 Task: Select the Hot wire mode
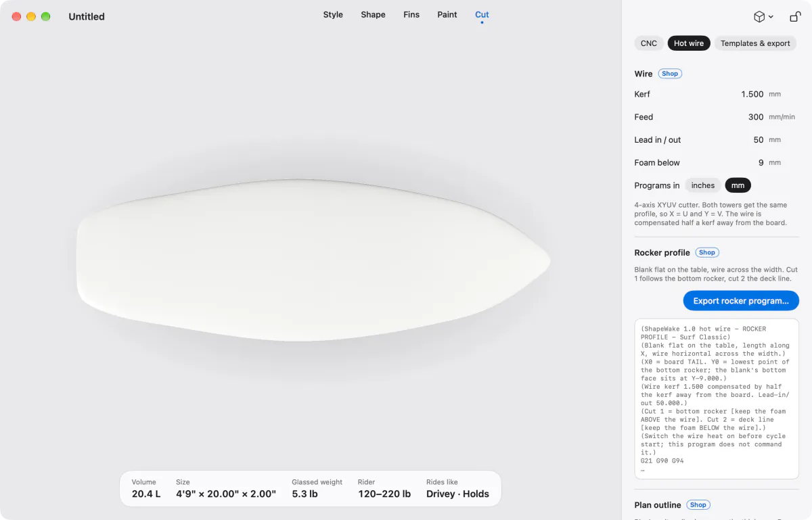pos(689,43)
